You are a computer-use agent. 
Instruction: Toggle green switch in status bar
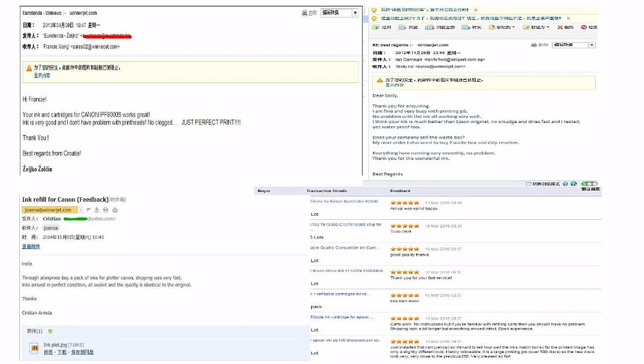click(589, 184)
